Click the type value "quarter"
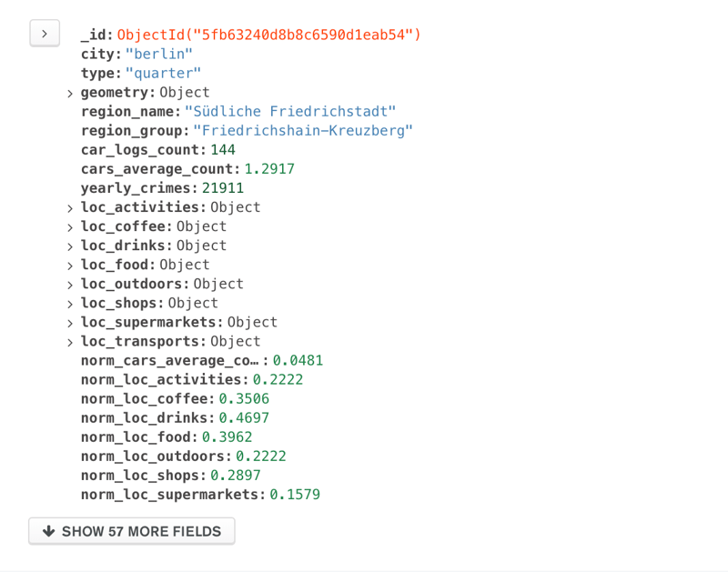Image resolution: width=728 pixels, height=572 pixels. point(163,73)
